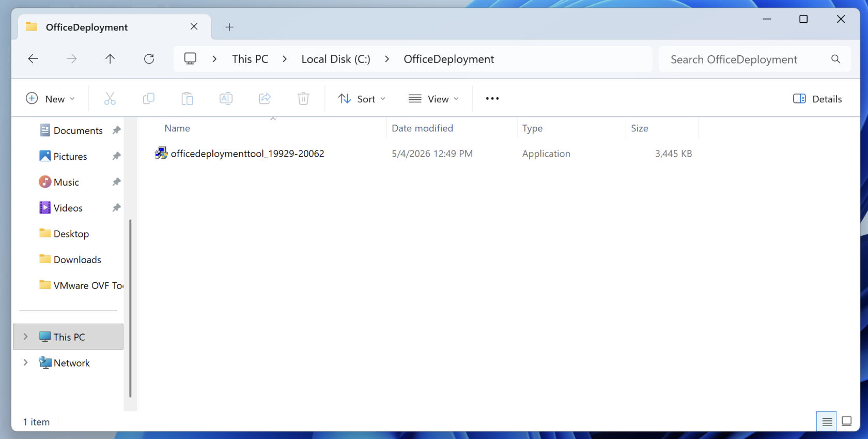Click the Application type cell

coord(546,154)
